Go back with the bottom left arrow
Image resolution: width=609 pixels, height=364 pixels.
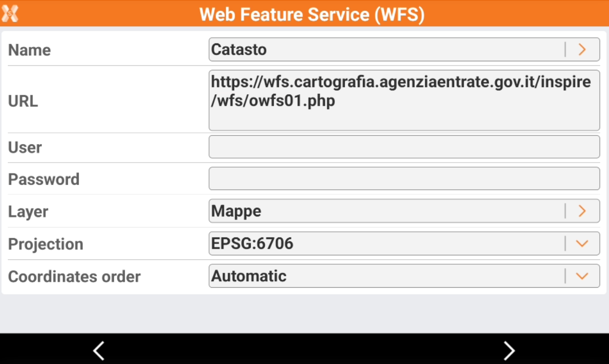(99, 351)
